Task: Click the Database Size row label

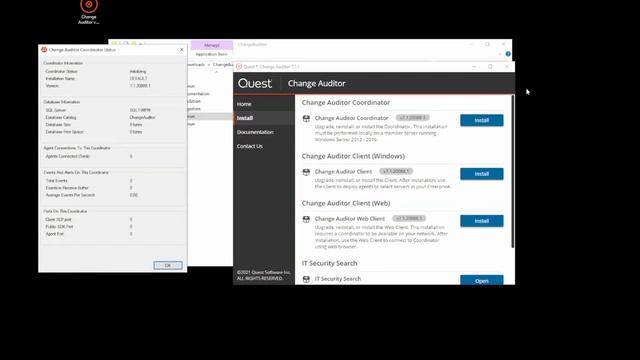Action: pyautogui.click(x=58, y=125)
